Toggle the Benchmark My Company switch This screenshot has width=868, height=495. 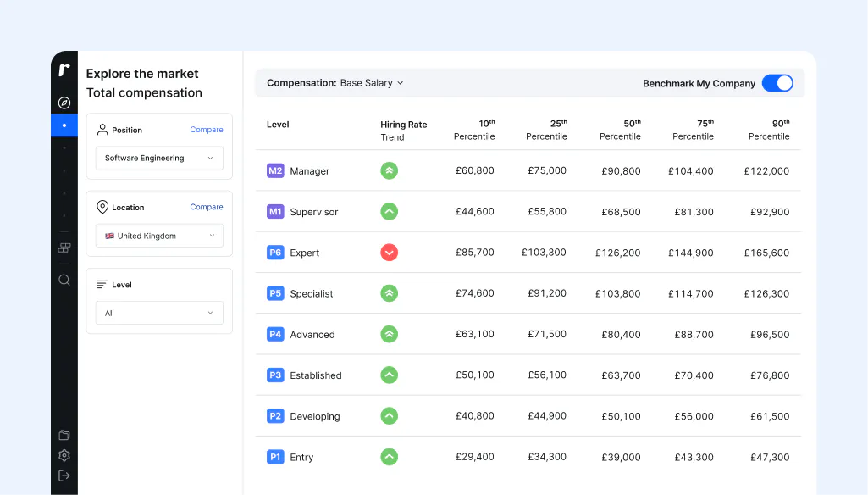(x=777, y=83)
